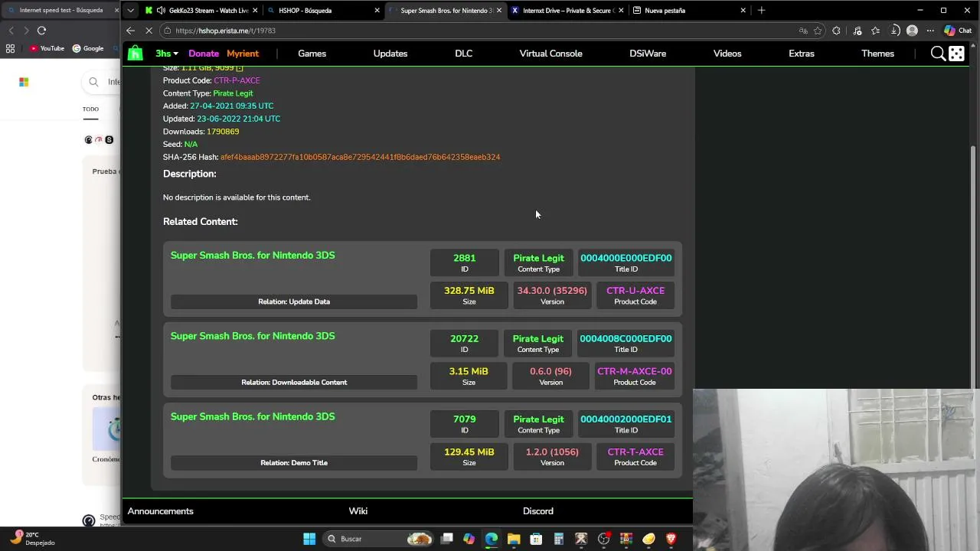Open a new tab with plus button
The width and height of the screenshot is (980, 551).
tap(761, 11)
